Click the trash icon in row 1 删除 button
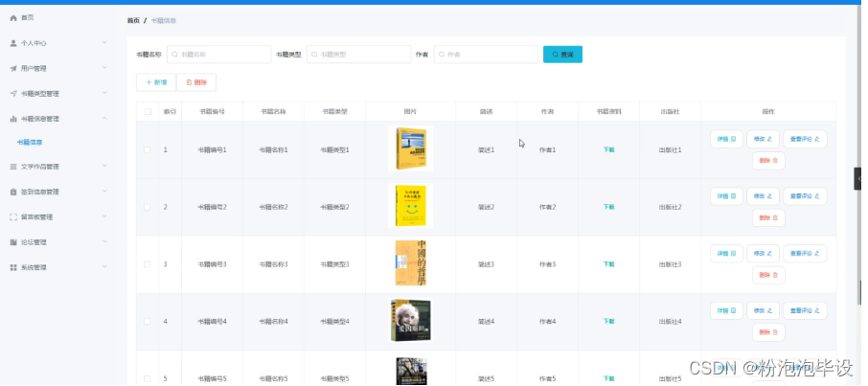This screenshot has height=386, width=868. tap(775, 161)
